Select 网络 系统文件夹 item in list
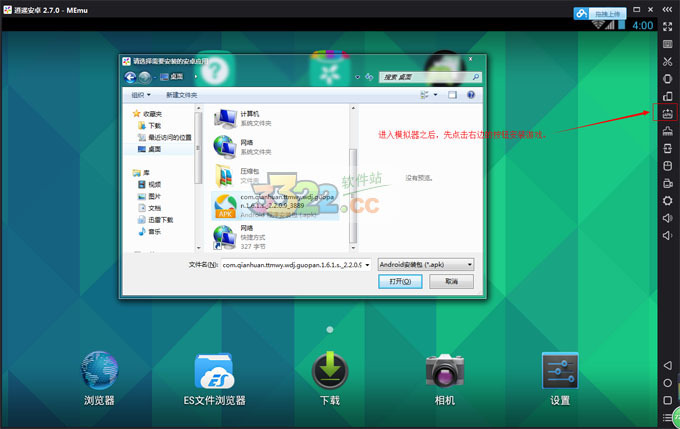The height and width of the screenshot is (429, 680). tap(277, 147)
